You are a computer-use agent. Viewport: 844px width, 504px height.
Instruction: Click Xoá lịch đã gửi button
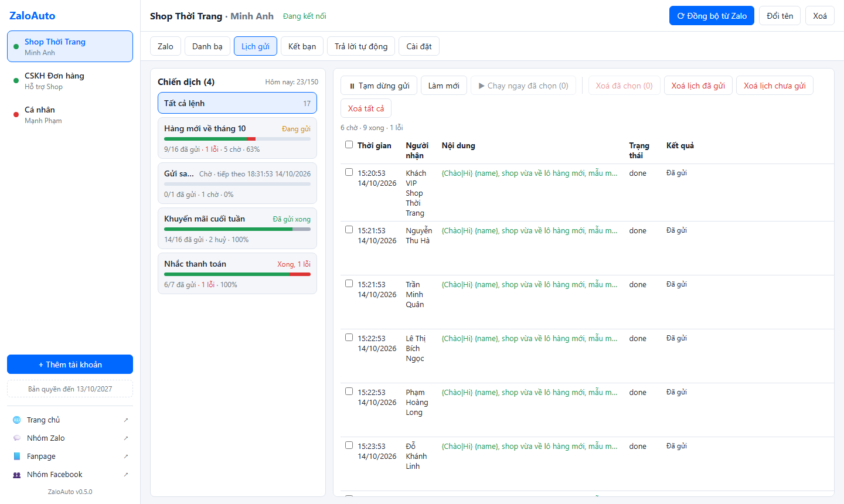[698, 86]
